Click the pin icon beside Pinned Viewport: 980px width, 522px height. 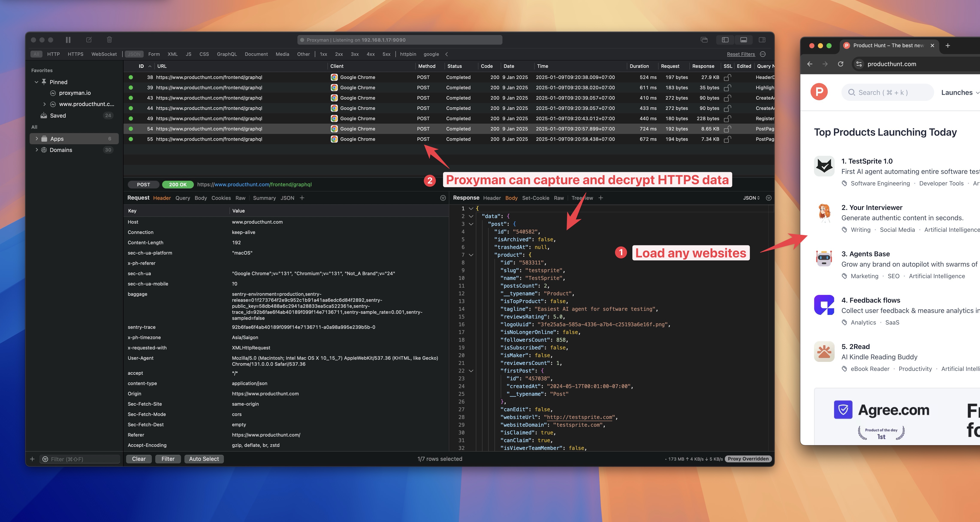click(x=44, y=82)
